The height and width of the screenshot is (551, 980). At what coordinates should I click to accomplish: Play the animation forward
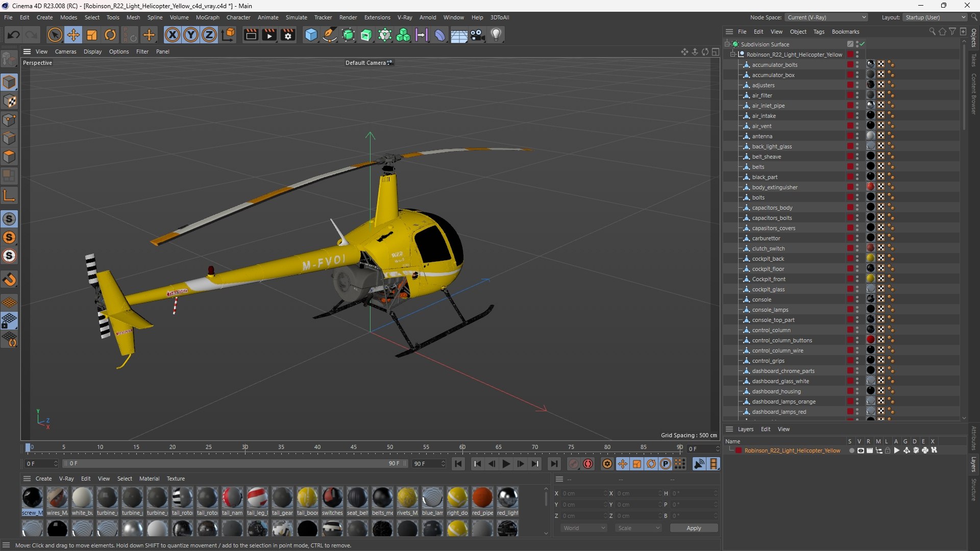pos(506,464)
